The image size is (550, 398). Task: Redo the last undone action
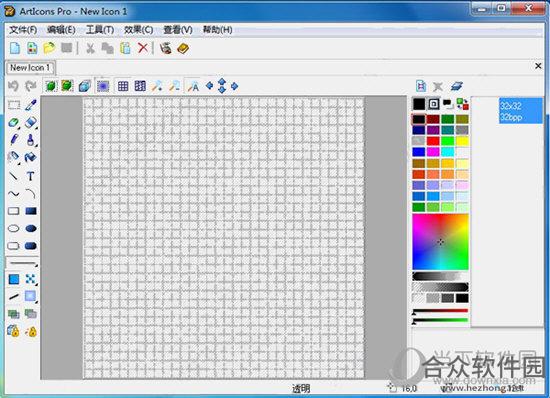tap(31, 86)
